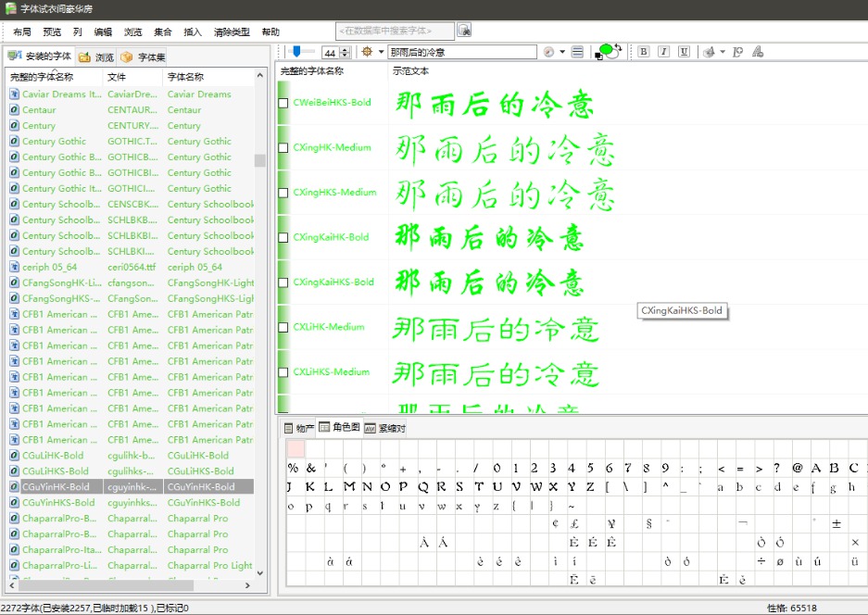This screenshot has width=868, height=615.
Task: Select the CGuYinHK-Bold font row
Action: (132, 486)
